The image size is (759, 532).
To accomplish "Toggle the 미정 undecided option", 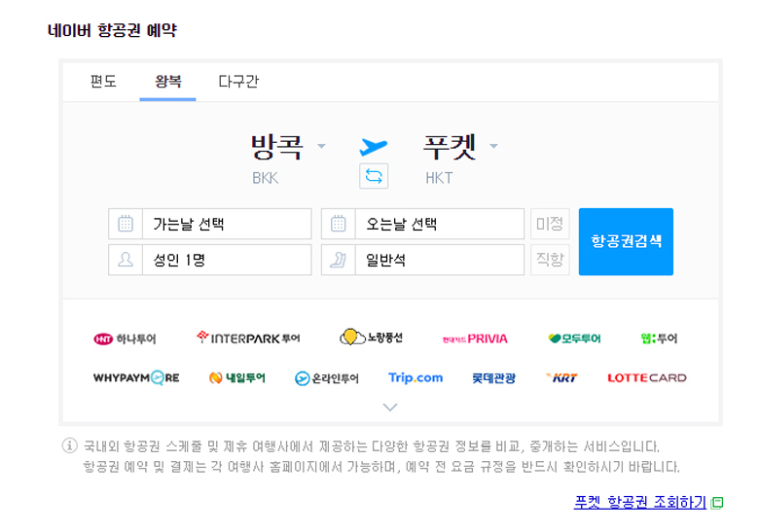I will (x=550, y=224).
